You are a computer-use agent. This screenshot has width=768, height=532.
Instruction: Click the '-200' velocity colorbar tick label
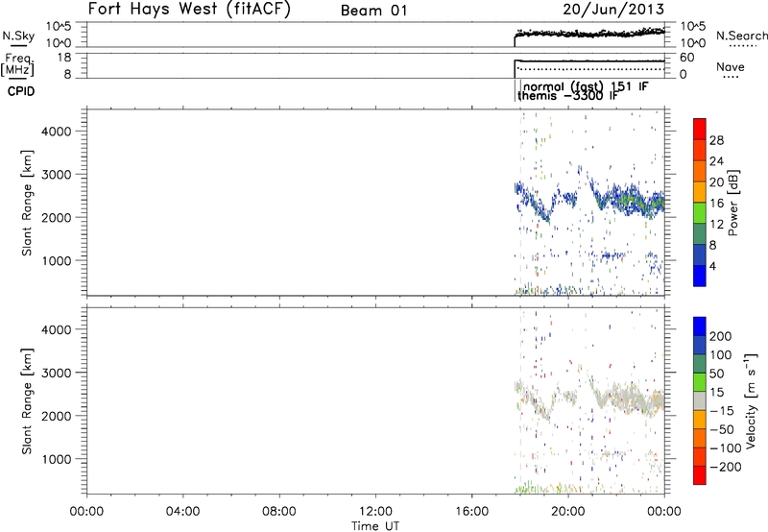tap(726, 467)
